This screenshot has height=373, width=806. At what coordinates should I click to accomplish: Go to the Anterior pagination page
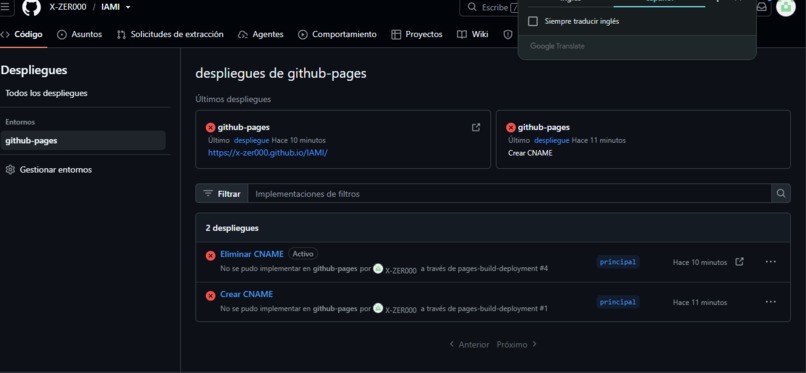pyautogui.click(x=469, y=344)
